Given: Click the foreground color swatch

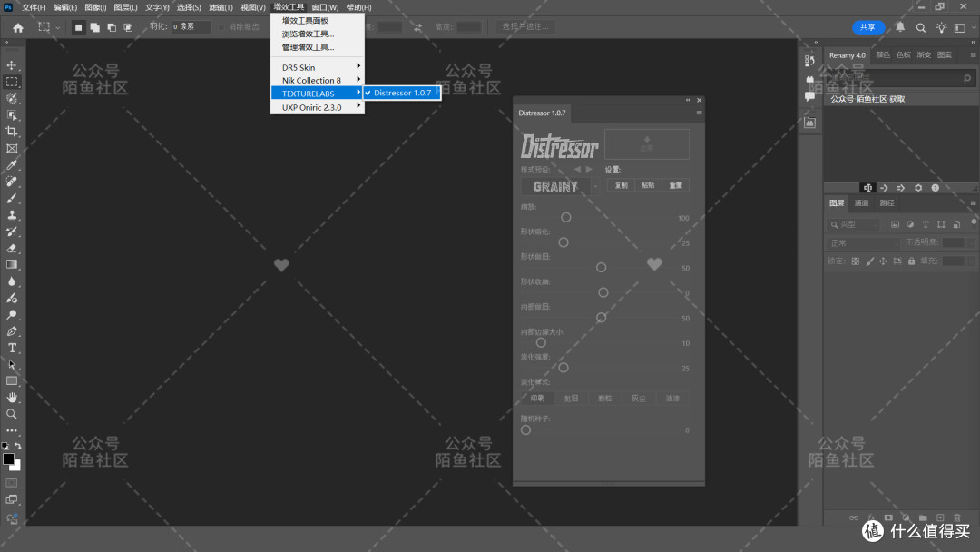Looking at the screenshot, I should pos(8,458).
